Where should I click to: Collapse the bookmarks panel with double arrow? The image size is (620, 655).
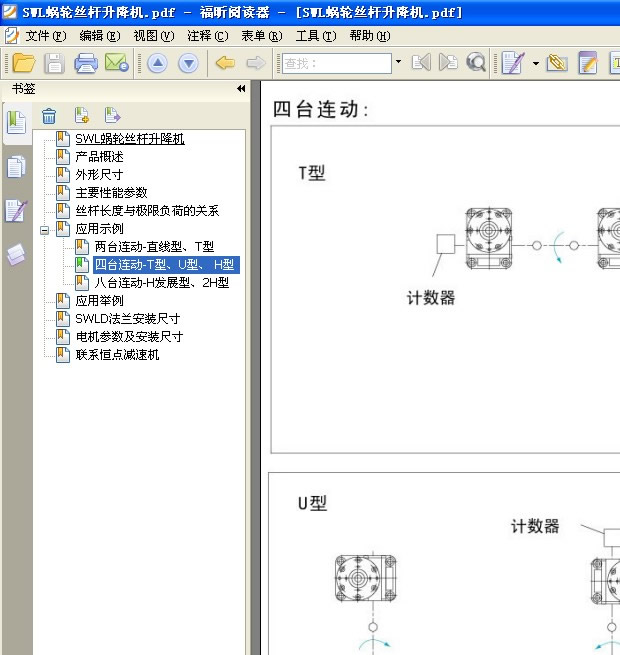click(241, 89)
